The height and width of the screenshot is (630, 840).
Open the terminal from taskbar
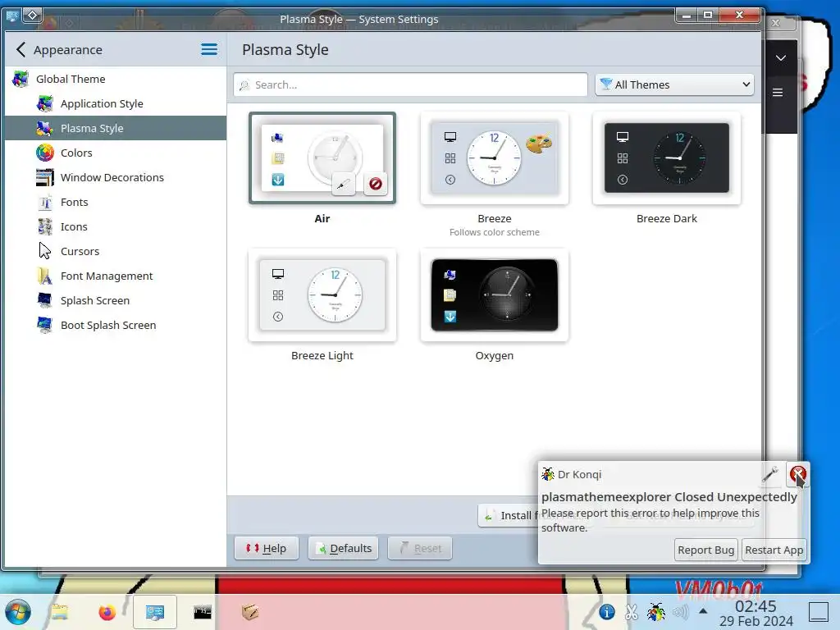pyautogui.click(x=203, y=612)
